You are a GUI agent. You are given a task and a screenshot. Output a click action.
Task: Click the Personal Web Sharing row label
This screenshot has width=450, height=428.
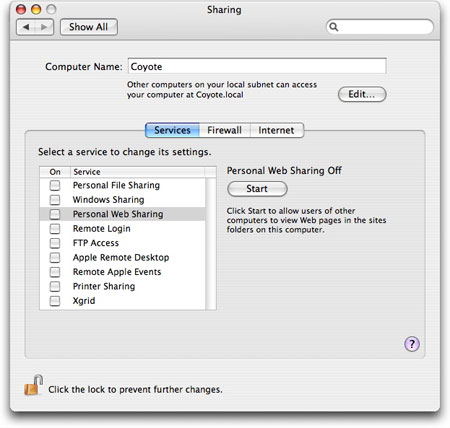pos(118,214)
